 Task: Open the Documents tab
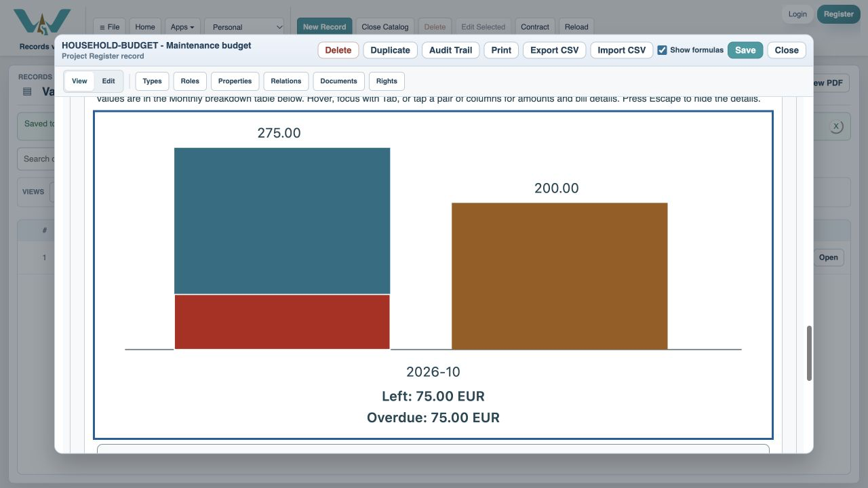pos(339,81)
